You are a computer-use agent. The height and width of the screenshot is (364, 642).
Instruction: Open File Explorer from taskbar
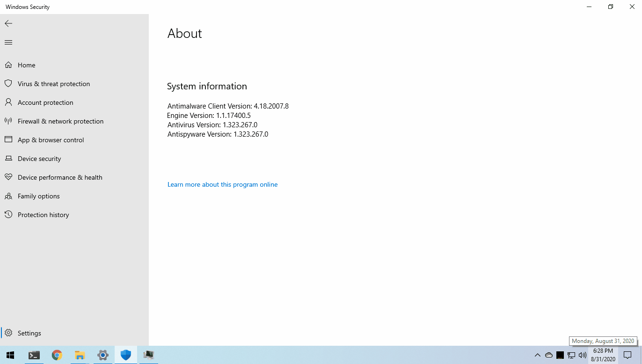click(80, 355)
